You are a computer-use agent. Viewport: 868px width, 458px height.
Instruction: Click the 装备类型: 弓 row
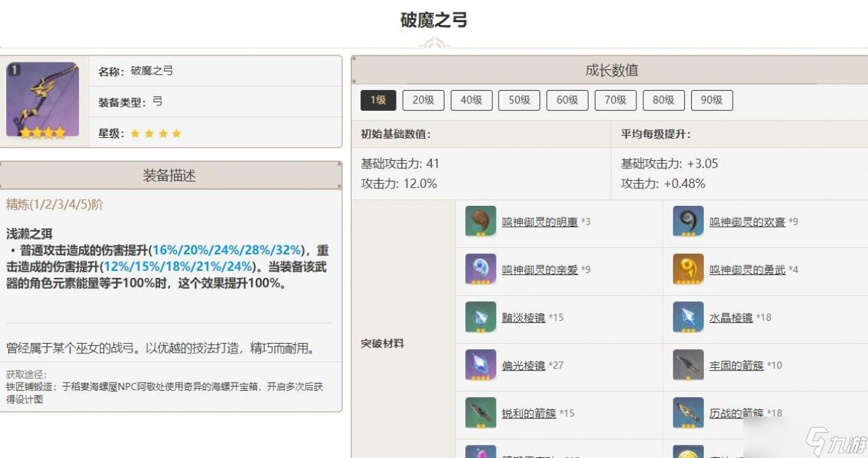click(216, 102)
